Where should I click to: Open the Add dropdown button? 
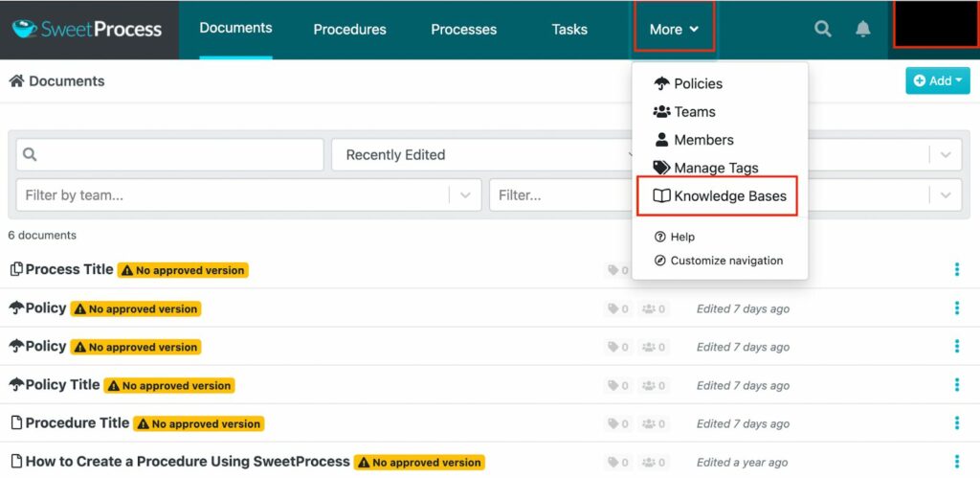point(937,81)
